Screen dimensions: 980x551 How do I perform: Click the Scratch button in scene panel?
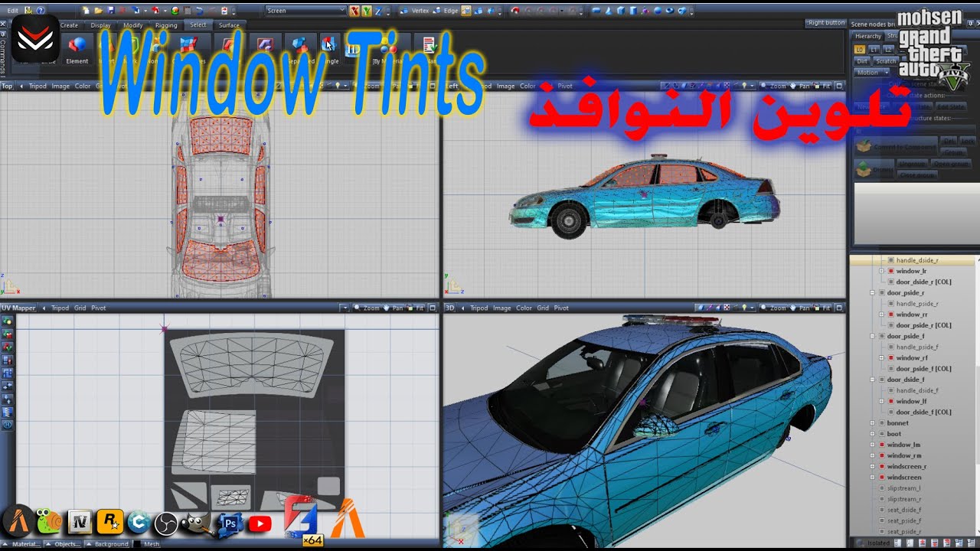pos(886,60)
